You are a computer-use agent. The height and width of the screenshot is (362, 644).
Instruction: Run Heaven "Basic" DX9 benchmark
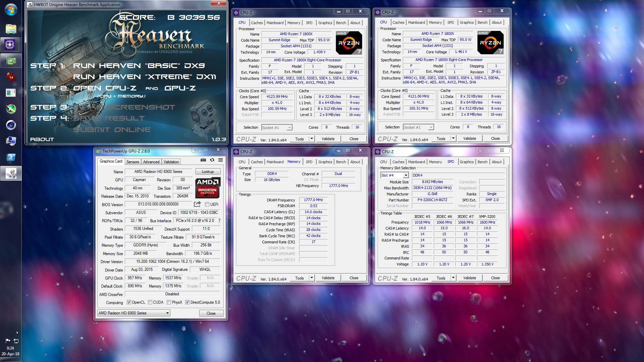(x=139, y=66)
